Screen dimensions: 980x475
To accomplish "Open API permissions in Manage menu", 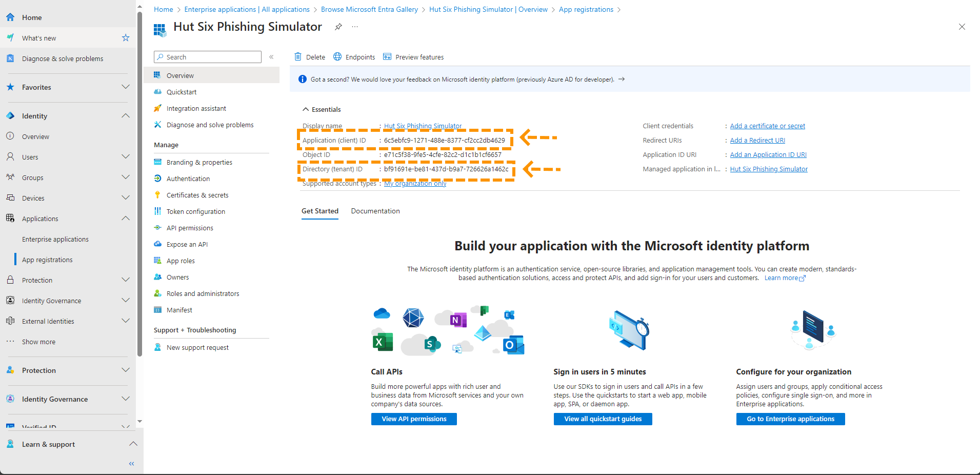I will [x=189, y=228].
